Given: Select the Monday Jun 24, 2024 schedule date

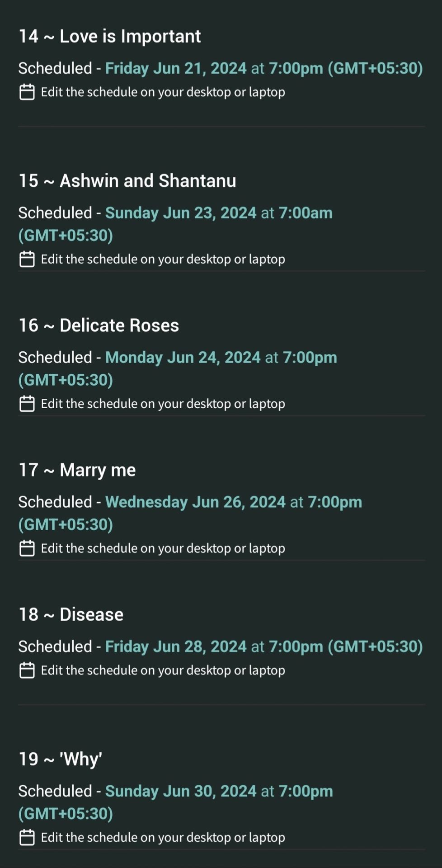Looking at the screenshot, I should (x=183, y=358).
